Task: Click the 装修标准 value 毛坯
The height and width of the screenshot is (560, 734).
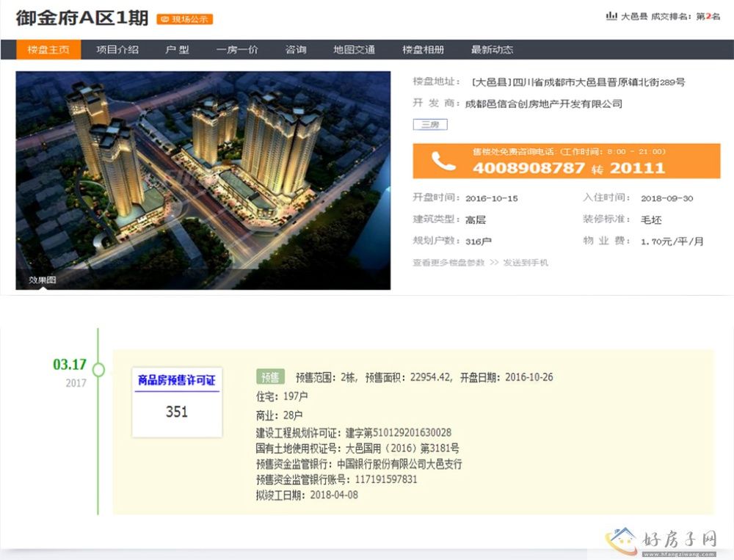Action: click(x=650, y=219)
